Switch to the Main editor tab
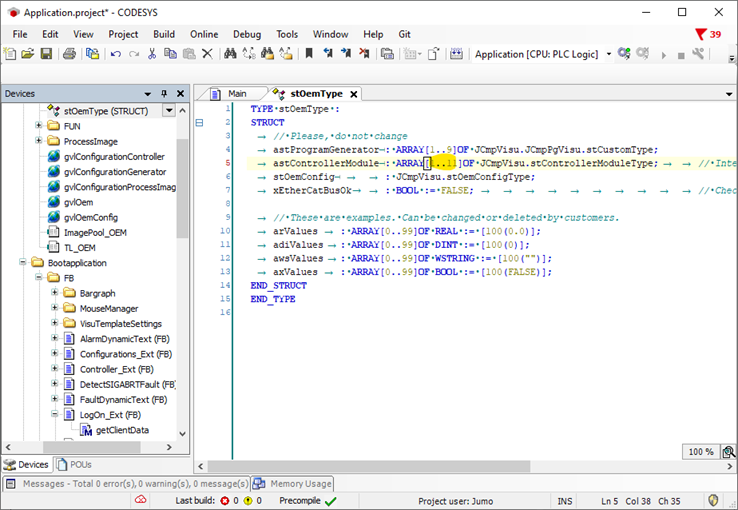The image size is (738, 510). tap(236, 93)
